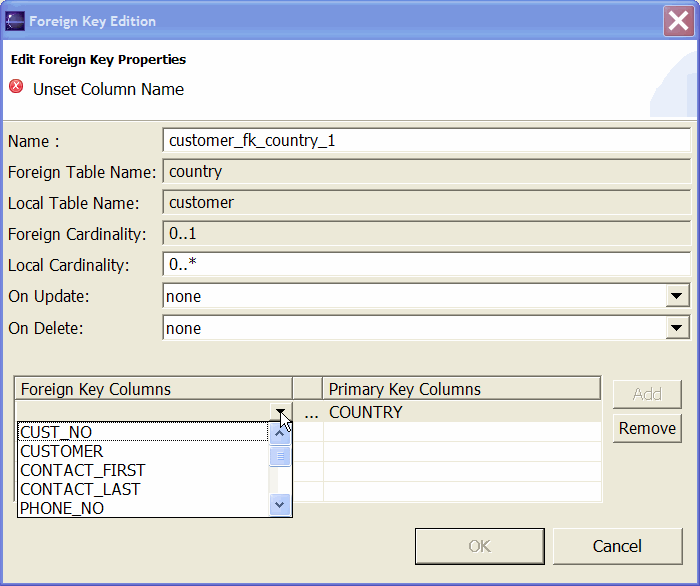Open the On Update dropdown
The width and height of the screenshot is (700, 586).
[677, 296]
